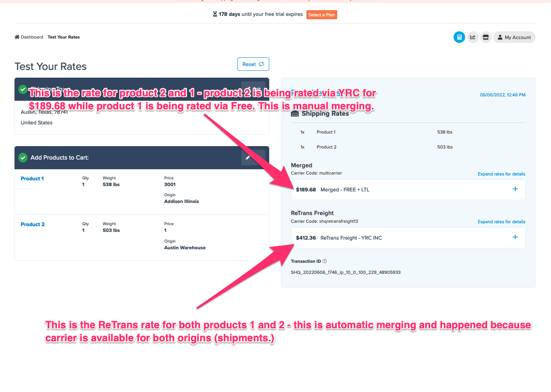
Task: Open the rate calculator icon
Action: (x=459, y=37)
